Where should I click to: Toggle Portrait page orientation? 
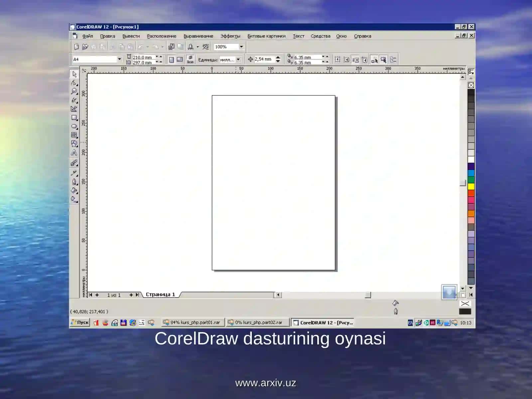tap(172, 60)
